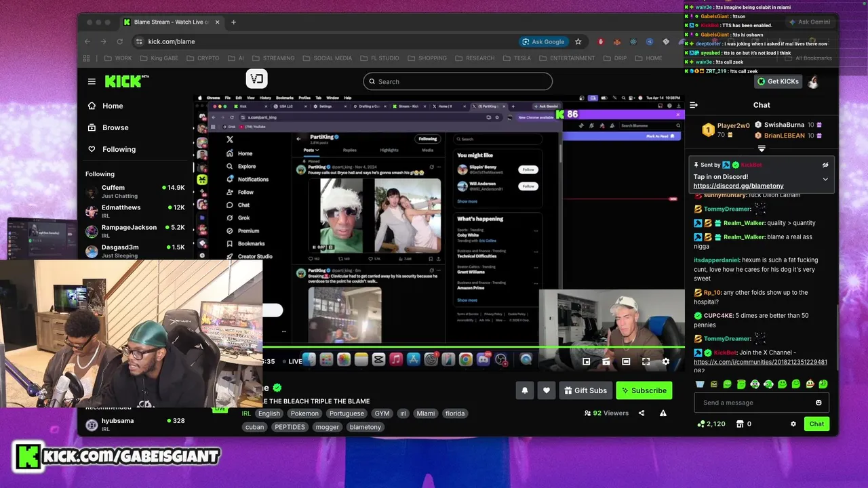Open the STREAMING bookmarks folder
This screenshot has width=868, height=488.
(x=273, y=58)
